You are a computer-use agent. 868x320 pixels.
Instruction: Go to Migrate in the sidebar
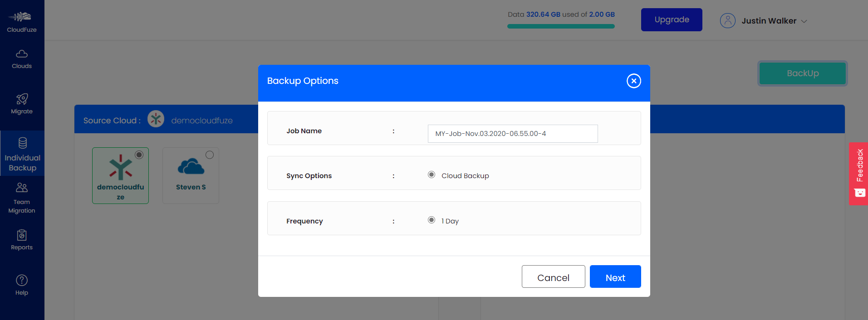click(x=22, y=104)
